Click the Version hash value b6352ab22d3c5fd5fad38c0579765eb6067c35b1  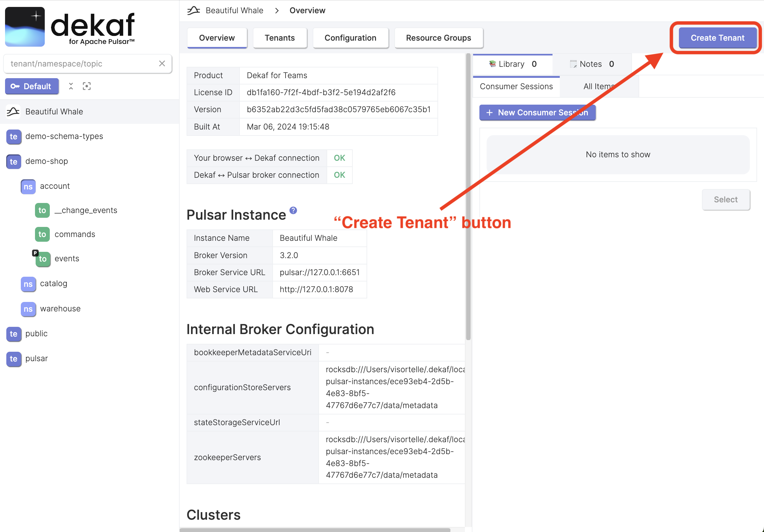[x=339, y=109]
